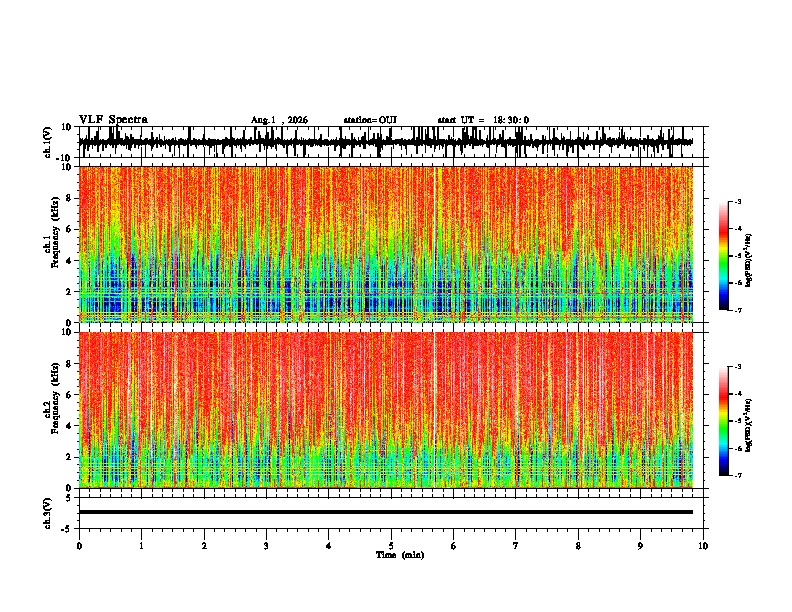Screen dimensions: 792x612
Task: Click the '8' kHz tick on ch.2 spectrogram
Action: tap(69, 364)
